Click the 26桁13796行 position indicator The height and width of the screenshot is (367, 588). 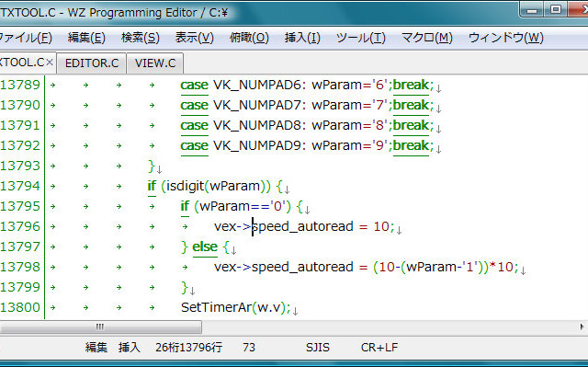188,348
